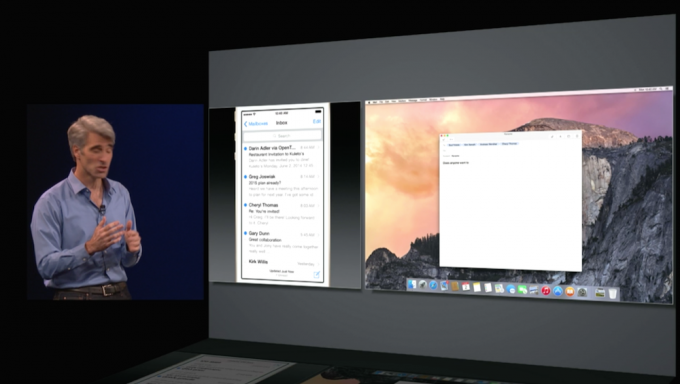Go back to Mailboxes
Screen dimensions: 680x384
pos(256,124)
